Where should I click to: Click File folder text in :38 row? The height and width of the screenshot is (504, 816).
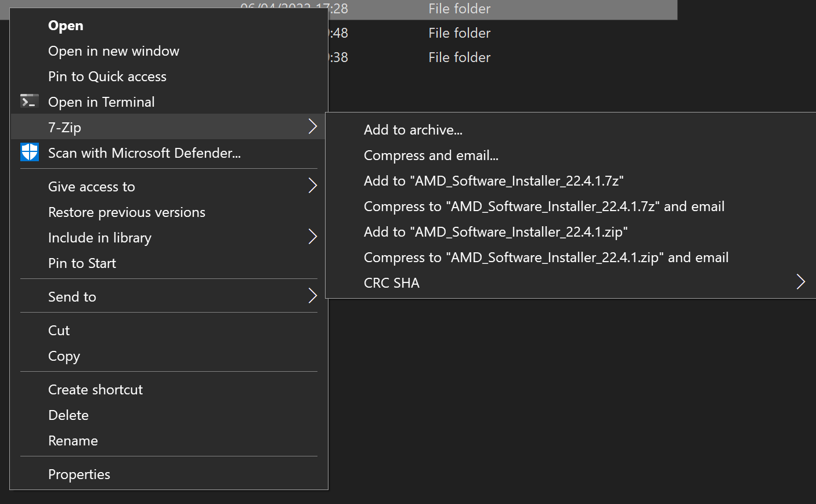tap(459, 57)
